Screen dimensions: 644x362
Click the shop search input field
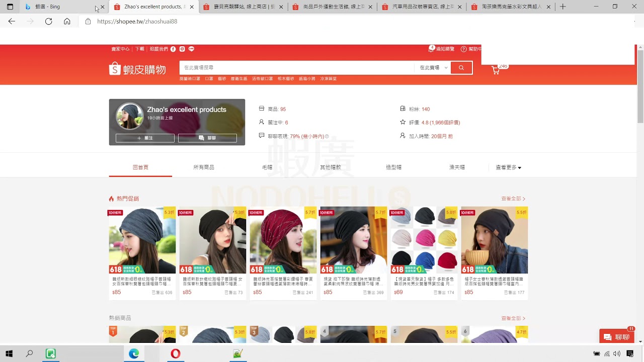(297, 68)
